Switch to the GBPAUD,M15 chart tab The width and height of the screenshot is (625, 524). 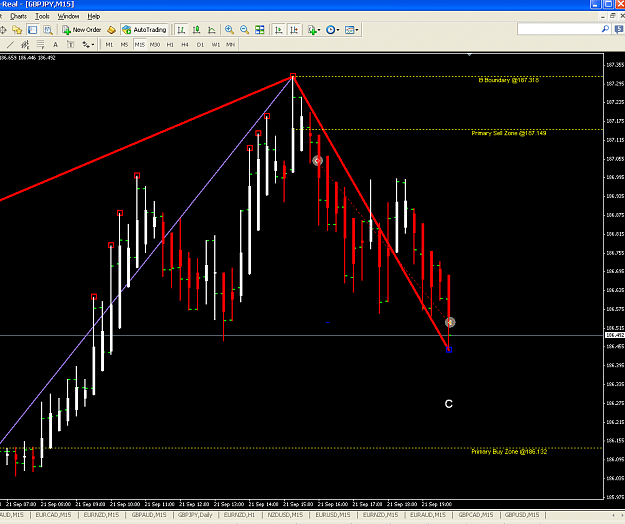point(149,515)
